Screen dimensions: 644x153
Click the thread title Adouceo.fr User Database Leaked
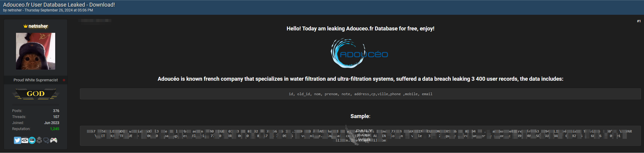(x=59, y=5)
